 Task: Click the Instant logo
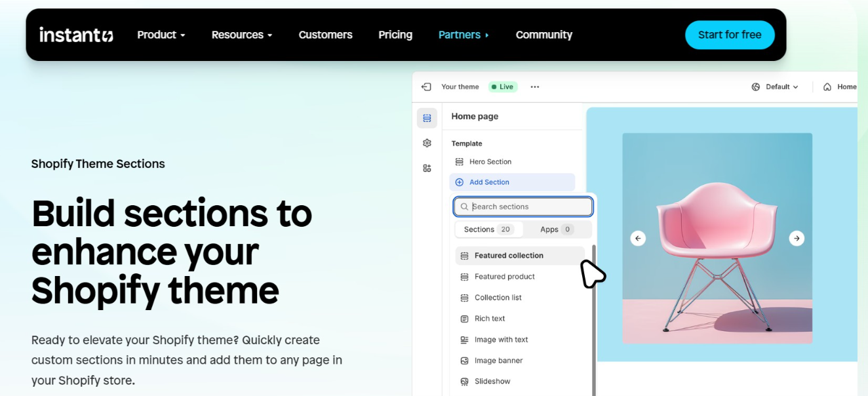[76, 35]
